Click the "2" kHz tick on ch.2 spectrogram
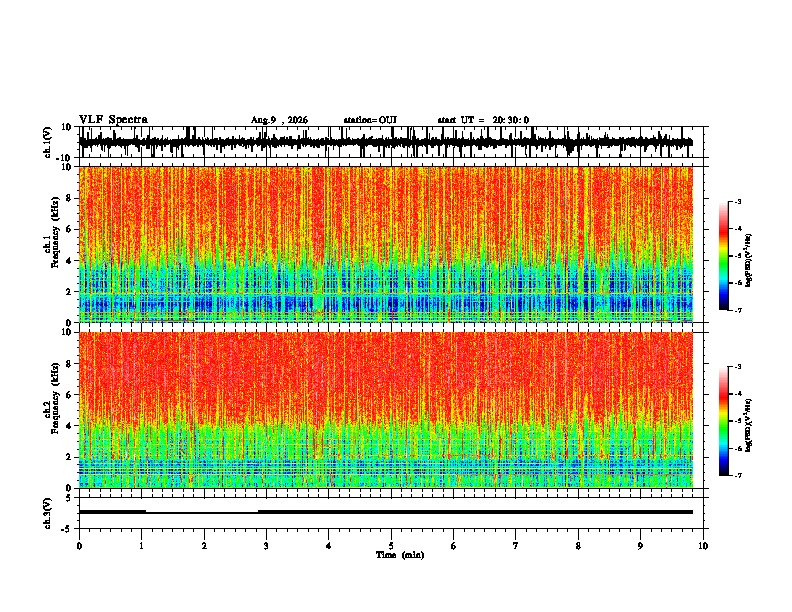The height and width of the screenshot is (612, 792). (x=70, y=457)
